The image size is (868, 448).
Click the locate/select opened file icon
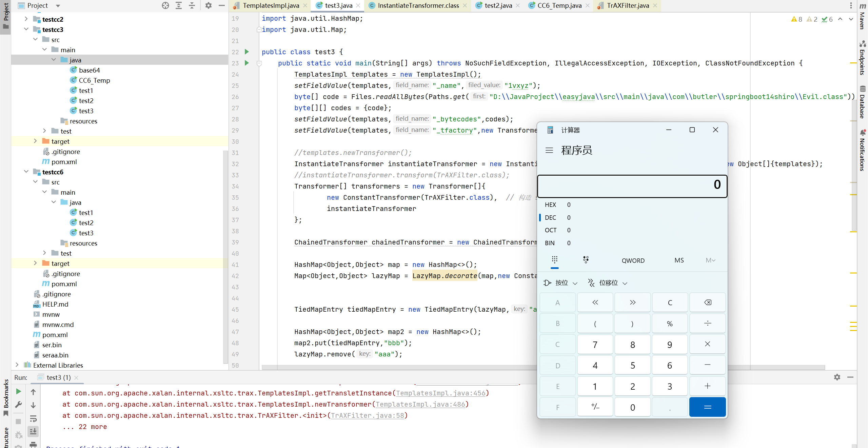165,5
